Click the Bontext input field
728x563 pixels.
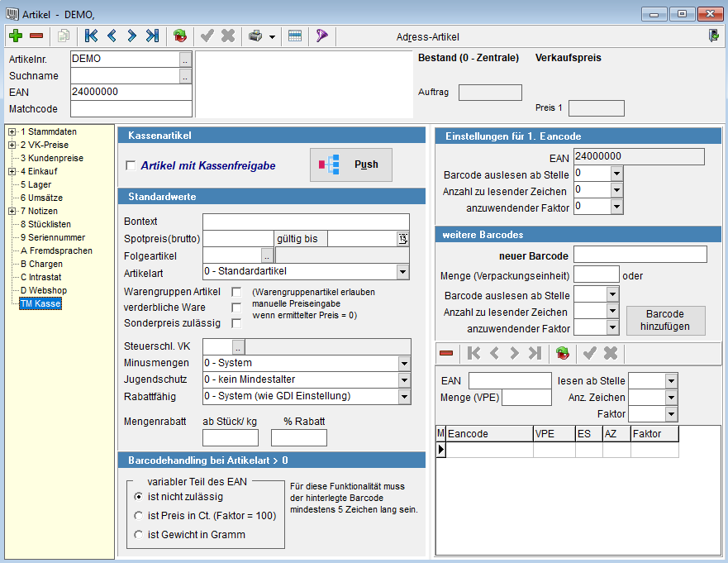pyautogui.click(x=306, y=222)
